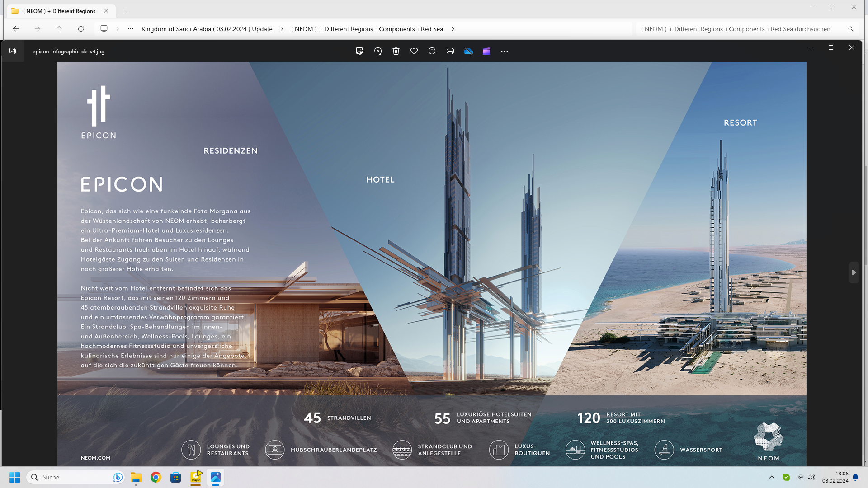Show hidden system tray icons
This screenshot has height=488, width=868.
point(772,477)
